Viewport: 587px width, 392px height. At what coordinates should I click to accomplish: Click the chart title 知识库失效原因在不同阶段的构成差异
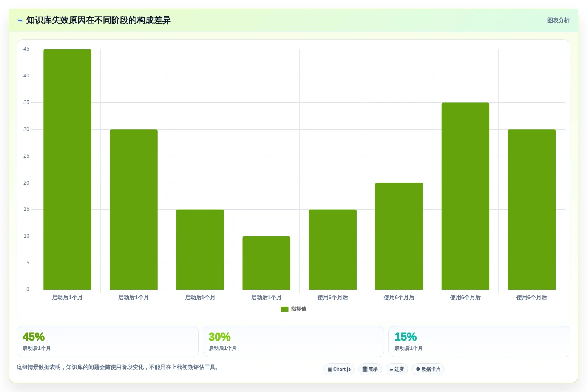98,20
